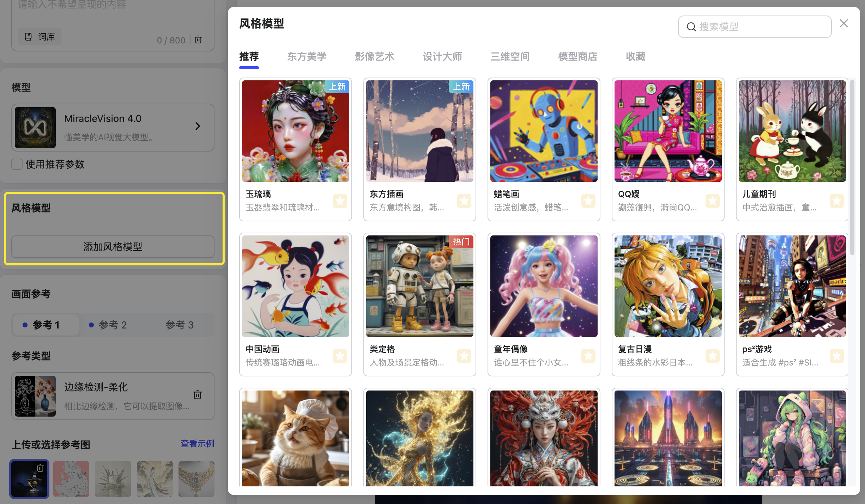This screenshot has height=504, width=865.
Task: Select the 参考 2 tab
Action: [x=113, y=325]
